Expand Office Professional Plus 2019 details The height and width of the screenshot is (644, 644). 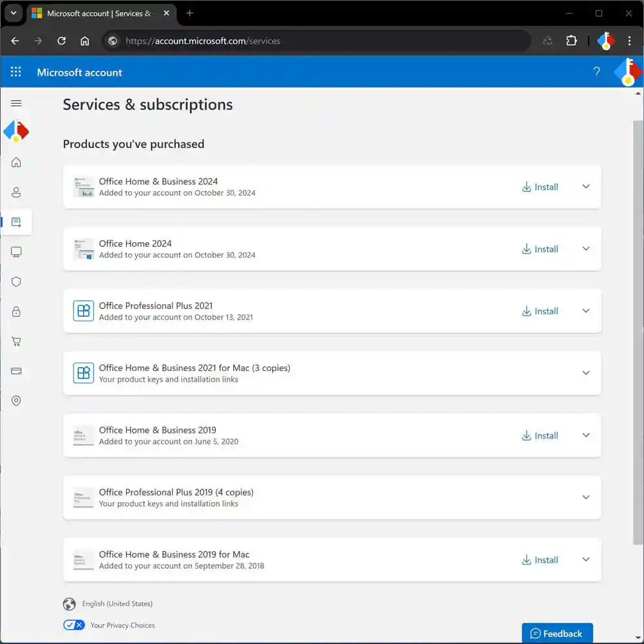click(x=585, y=497)
